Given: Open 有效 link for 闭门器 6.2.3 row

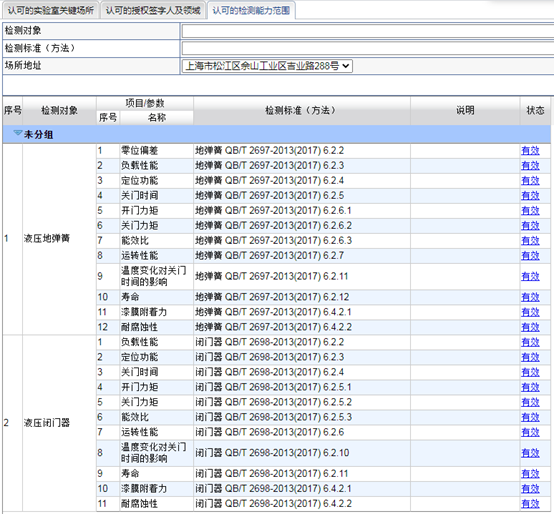Looking at the screenshot, I should 530,357.
